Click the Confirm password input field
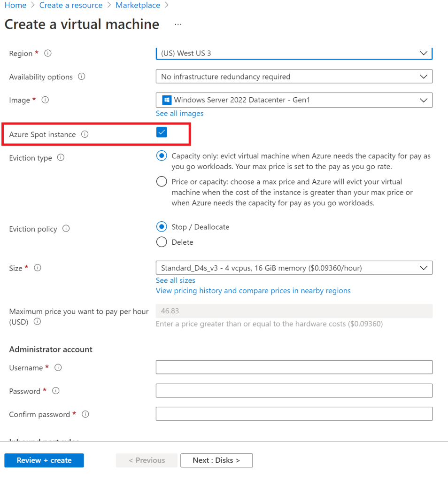The height and width of the screenshot is (481, 448). (294, 414)
